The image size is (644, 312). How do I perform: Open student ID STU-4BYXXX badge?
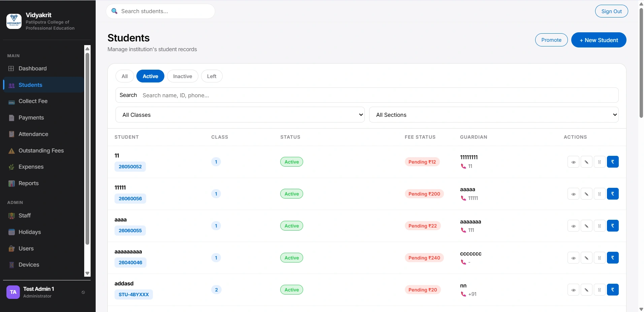tap(134, 294)
